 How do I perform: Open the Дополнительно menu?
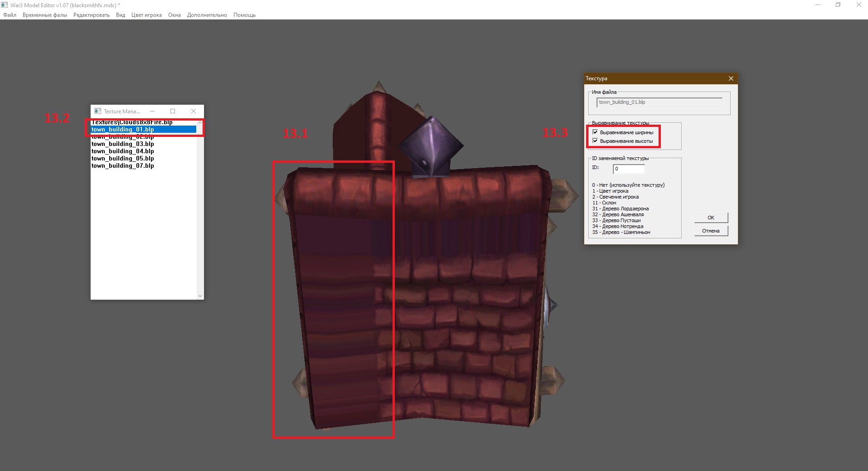coord(207,15)
